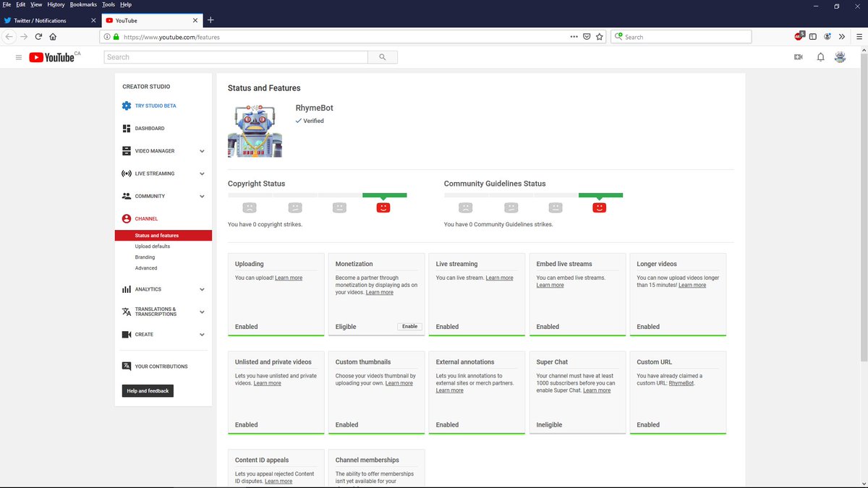Image resolution: width=868 pixels, height=488 pixels.
Task: Click the Video Manager icon
Action: pyautogui.click(x=127, y=151)
